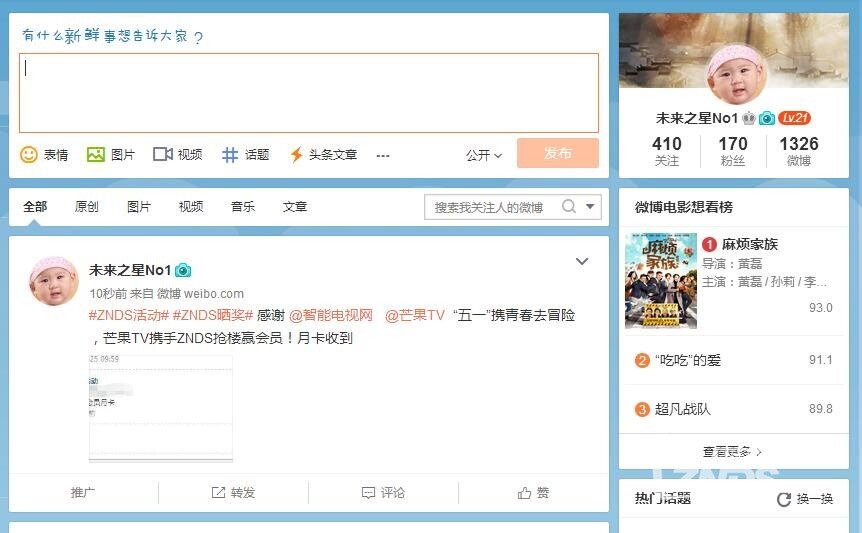Switch to the 图片 feed tab
The image size is (862, 533).
pyautogui.click(x=139, y=207)
